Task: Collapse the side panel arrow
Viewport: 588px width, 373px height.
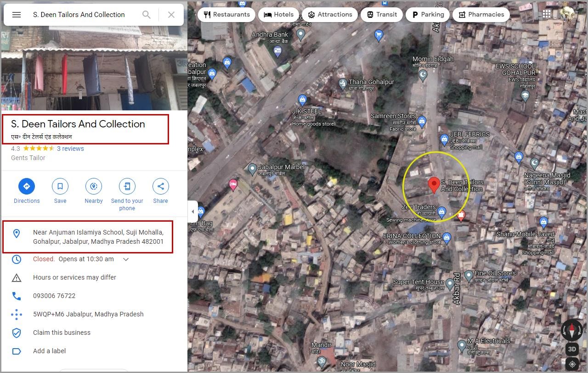Action: point(193,212)
